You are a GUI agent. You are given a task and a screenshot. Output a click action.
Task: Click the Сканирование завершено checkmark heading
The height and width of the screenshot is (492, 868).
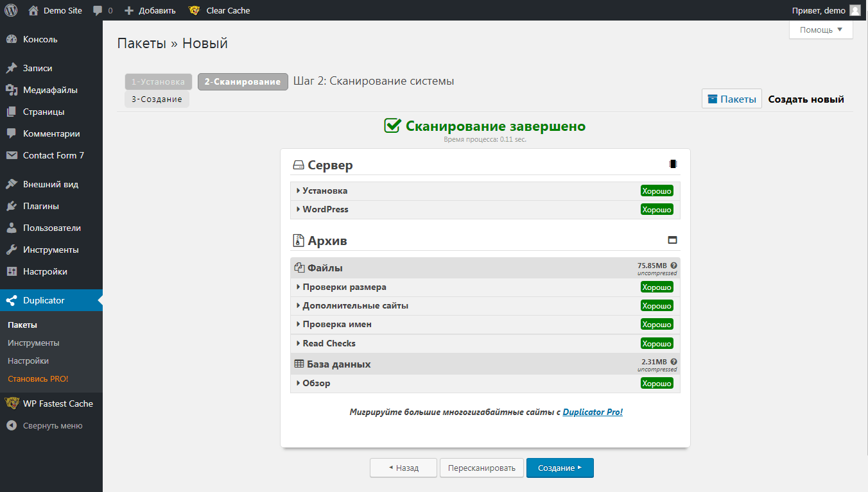pos(485,126)
